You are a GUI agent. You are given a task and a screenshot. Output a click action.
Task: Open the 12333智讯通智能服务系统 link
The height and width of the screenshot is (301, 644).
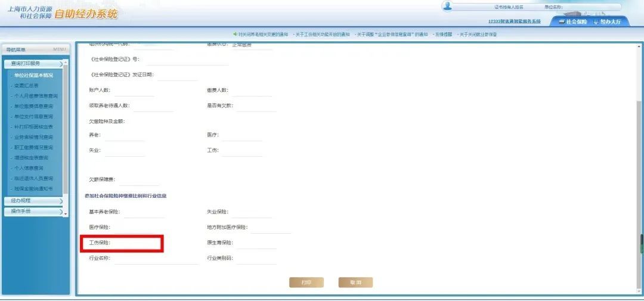514,21
